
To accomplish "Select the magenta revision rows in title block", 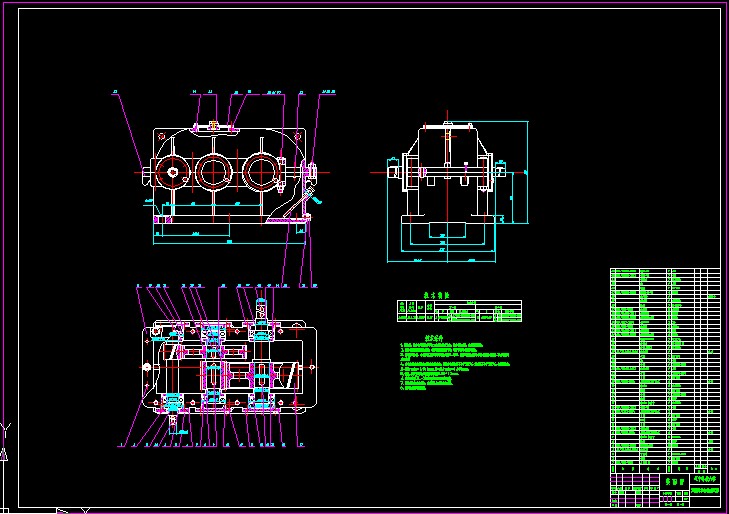I will [635, 481].
